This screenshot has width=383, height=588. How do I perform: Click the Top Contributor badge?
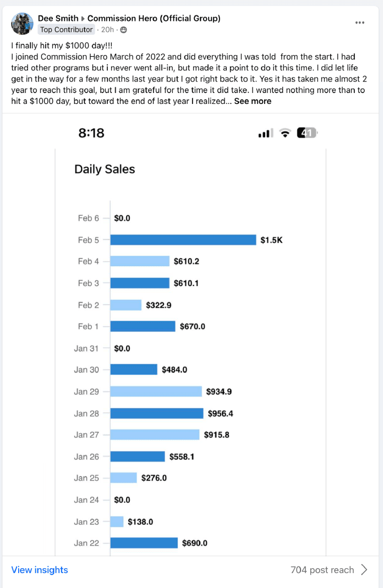pyautogui.click(x=67, y=30)
